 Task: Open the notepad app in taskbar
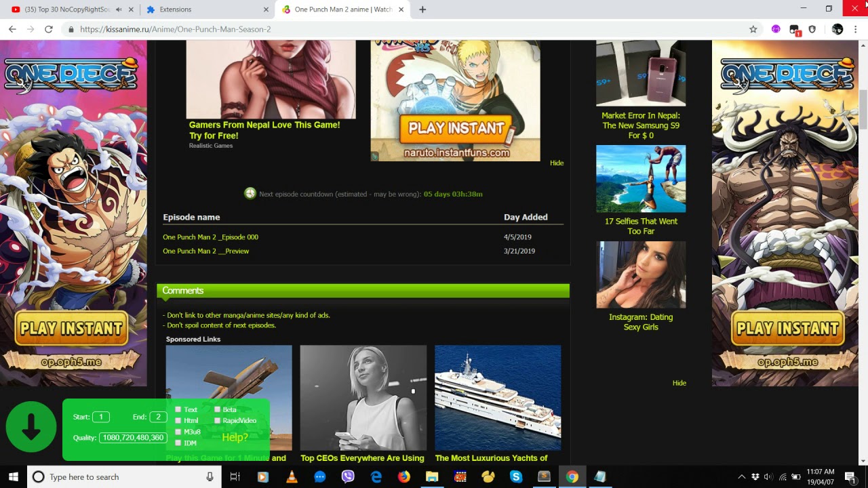pos(600,476)
